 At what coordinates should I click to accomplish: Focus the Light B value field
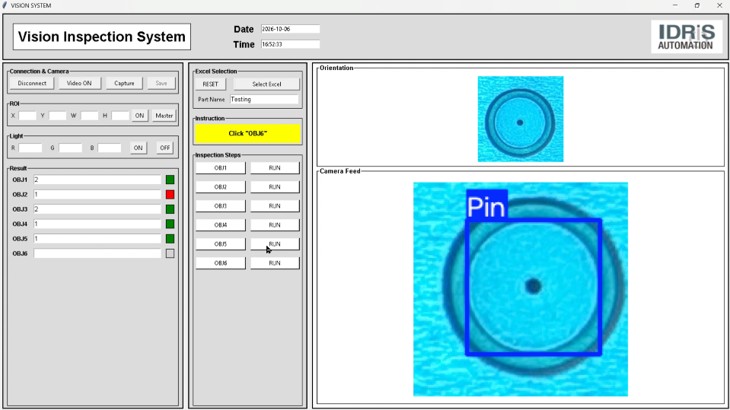click(x=109, y=148)
